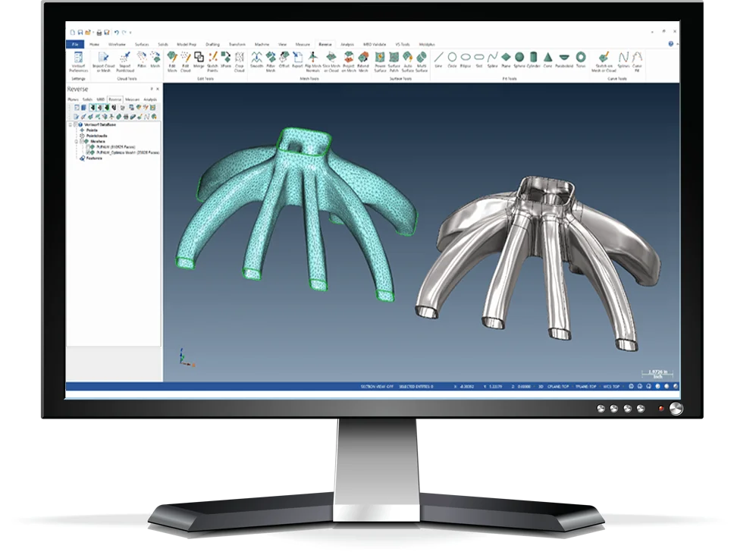Switch to the Analysis ribbon tab
Viewport: 756px width, 552px height.
pos(347,44)
